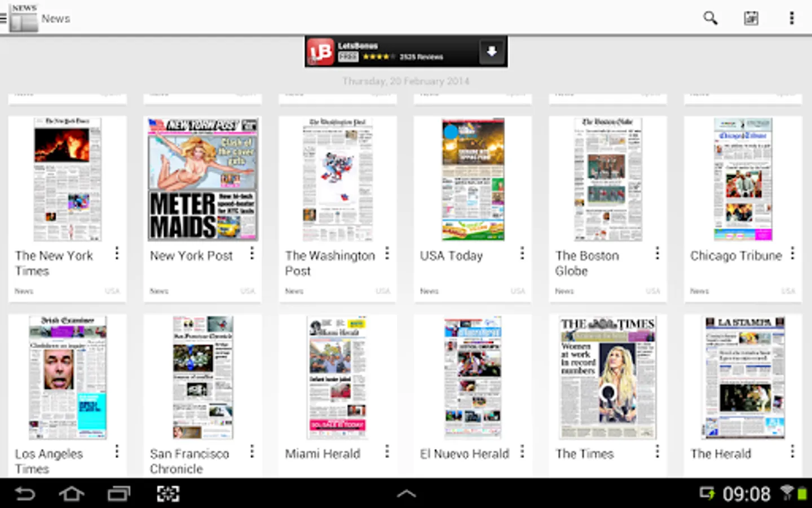
Task: Select the "The Herald" title text
Action: (x=721, y=454)
